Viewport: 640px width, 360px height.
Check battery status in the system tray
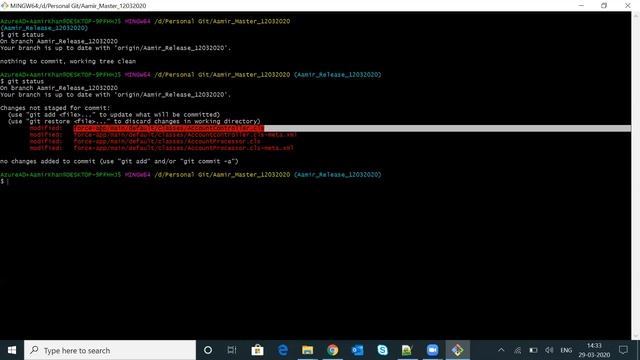(533, 350)
